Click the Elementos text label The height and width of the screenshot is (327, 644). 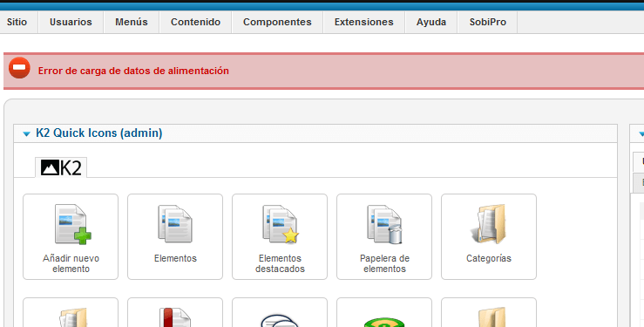pyautogui.click(x=175, y=258)
